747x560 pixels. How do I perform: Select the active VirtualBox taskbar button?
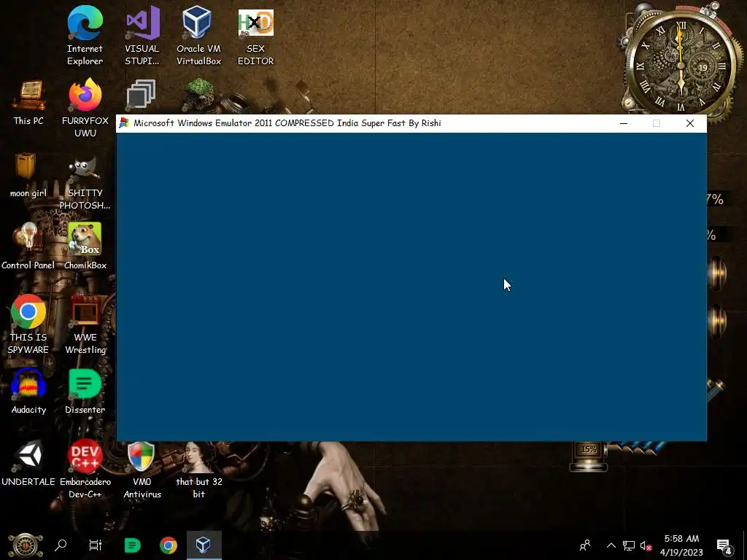[204, 545]
